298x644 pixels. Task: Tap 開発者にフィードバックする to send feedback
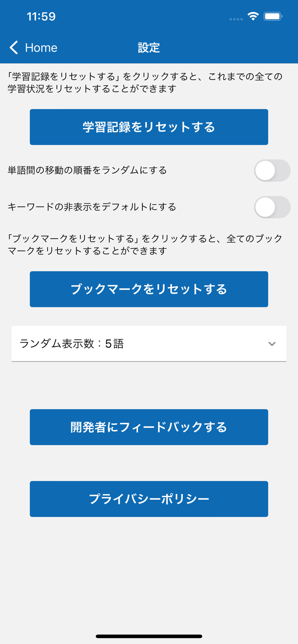pos(149,427)
